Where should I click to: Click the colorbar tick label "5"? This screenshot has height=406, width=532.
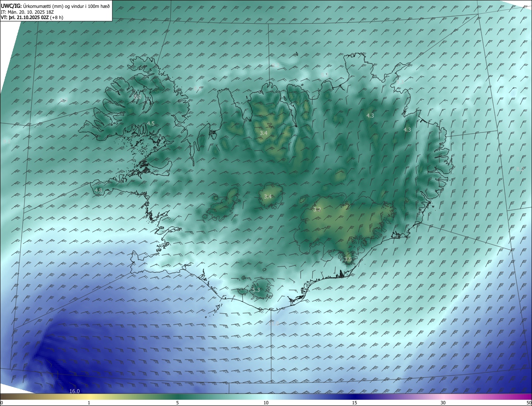click(177, 403)
